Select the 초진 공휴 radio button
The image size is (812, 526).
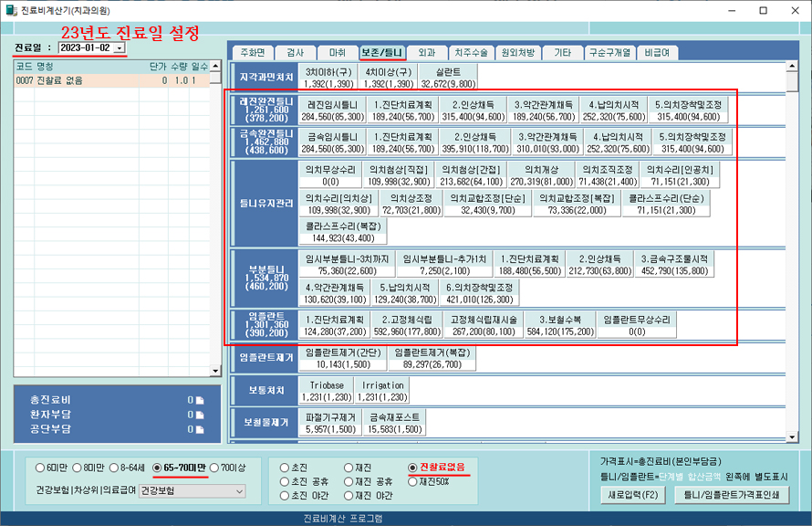pyautogui.click(x=285, y=481)
